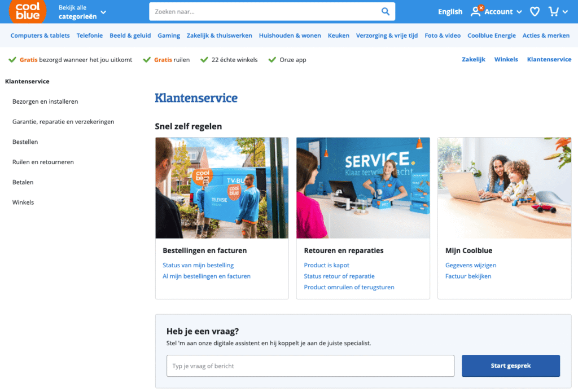Open the shopping cart icon

[553, 12]
